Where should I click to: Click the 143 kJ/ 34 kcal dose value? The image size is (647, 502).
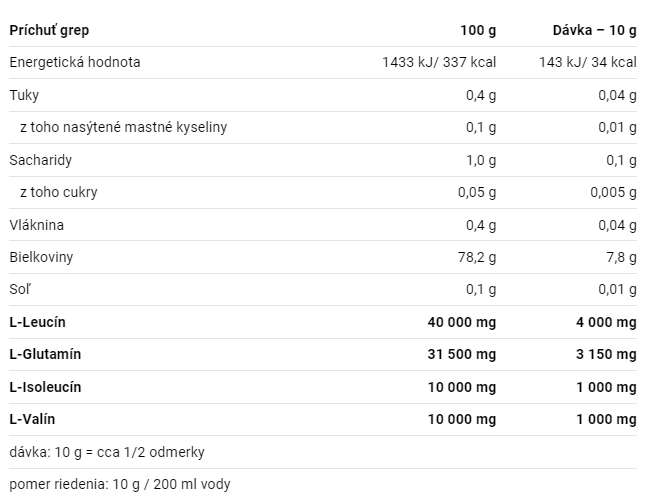click(588, 62)
